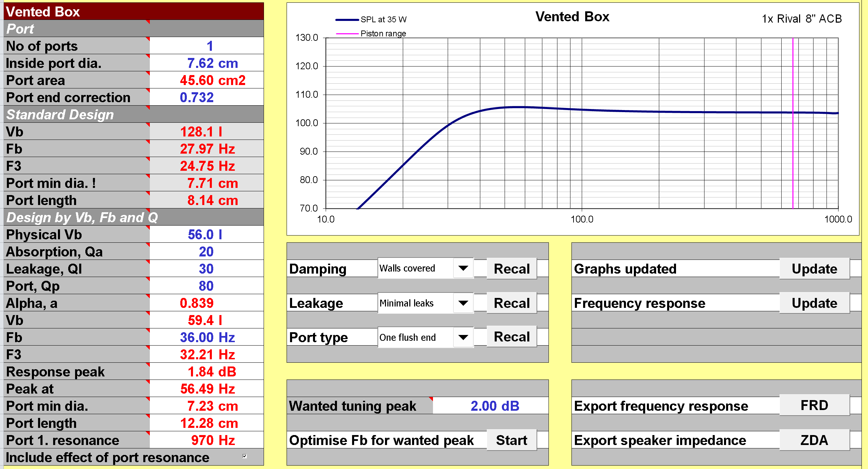Toggle Include effect of port resonance checkbox
Image resolution: width=868 pixels, height=469 pixels.
(244, 456)
